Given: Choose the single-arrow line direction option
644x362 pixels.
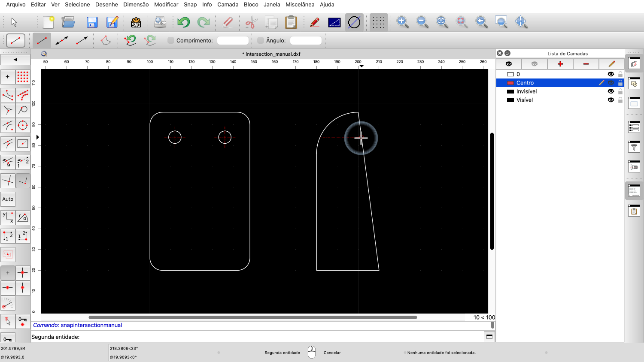Looking at the screenshot, I should 82,40.
